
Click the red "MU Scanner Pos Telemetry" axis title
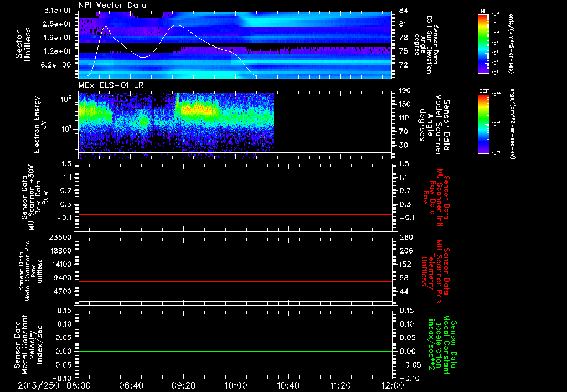pyautogui.click(x=436, y=271)
